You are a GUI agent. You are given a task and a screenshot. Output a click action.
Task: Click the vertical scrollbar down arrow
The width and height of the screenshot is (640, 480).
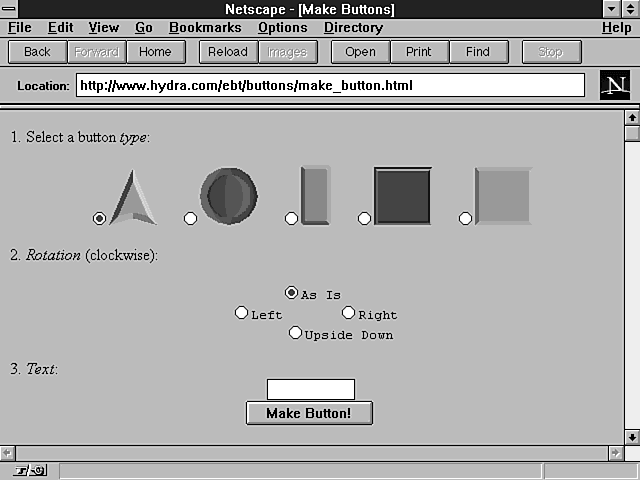[631, 437]
